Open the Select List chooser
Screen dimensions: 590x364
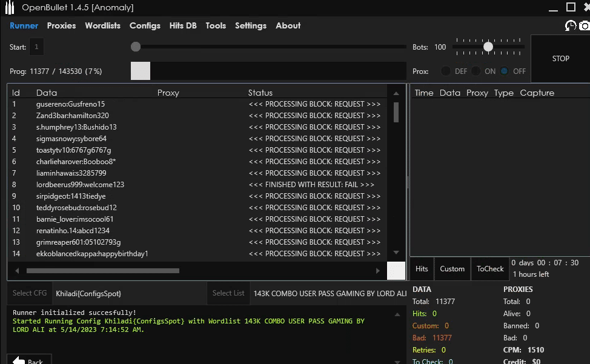point(228,293)
